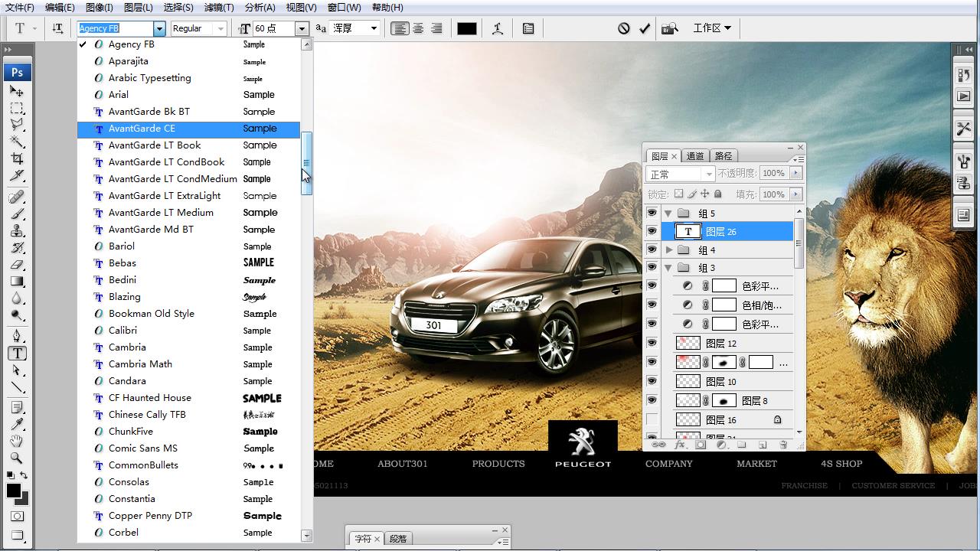Cancel current text edits
980x551 pixels.
pyautogui.click(x=624, y=28)
